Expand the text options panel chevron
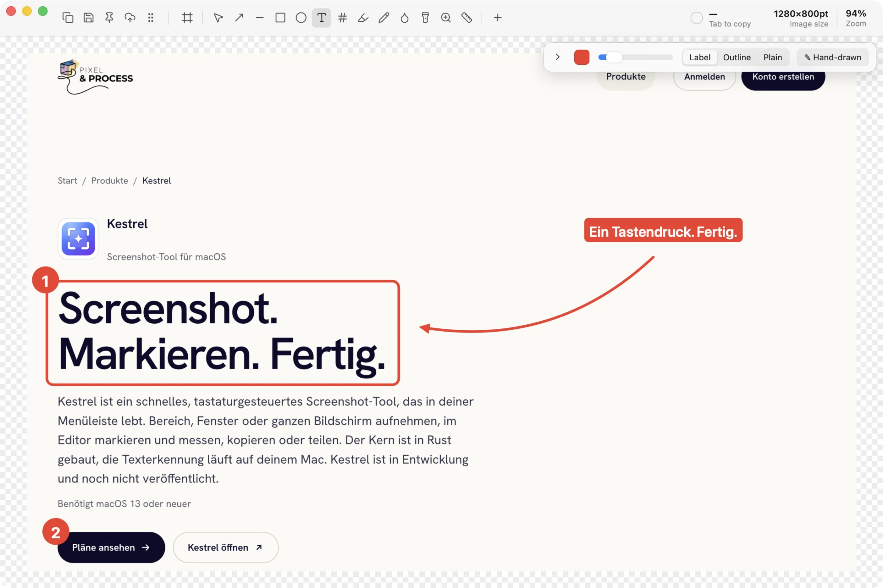 [558, 57]
